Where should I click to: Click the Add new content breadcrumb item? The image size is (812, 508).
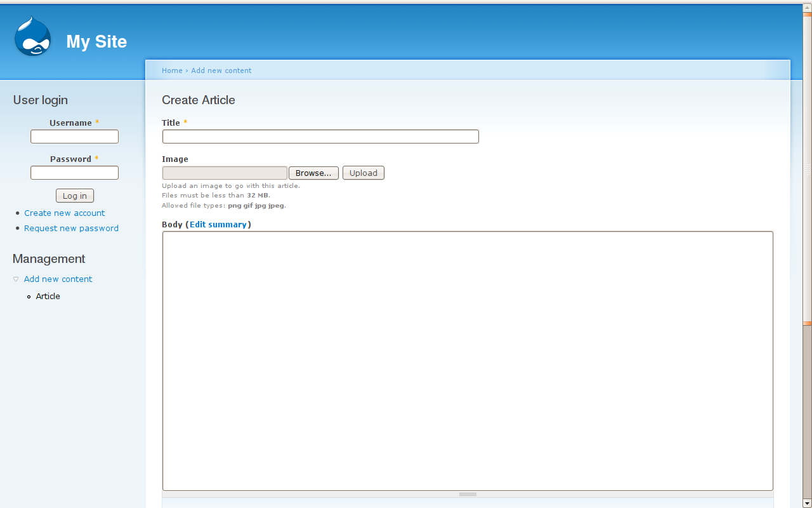(x=221, y=70)
